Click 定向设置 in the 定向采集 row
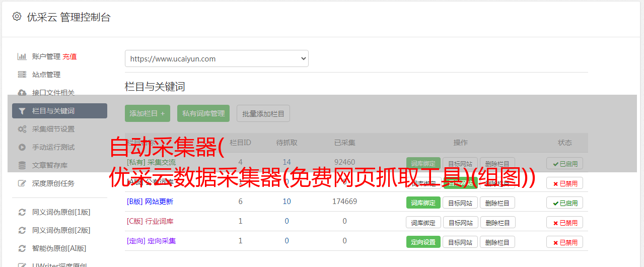644x267 pixels. click(423, 242)
